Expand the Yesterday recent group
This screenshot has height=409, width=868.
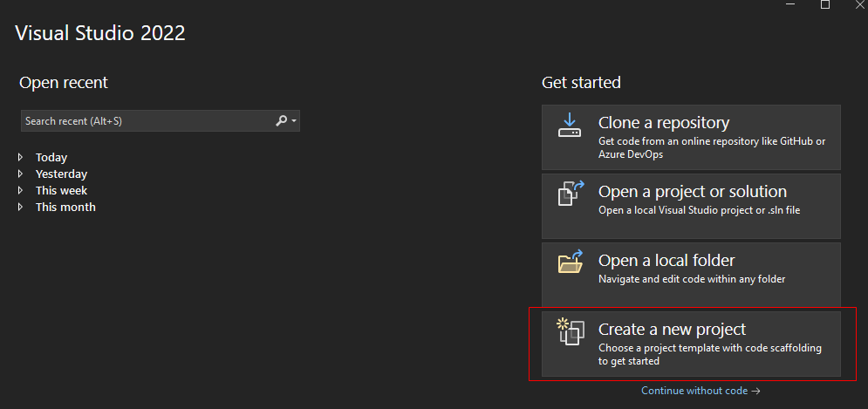20,174
